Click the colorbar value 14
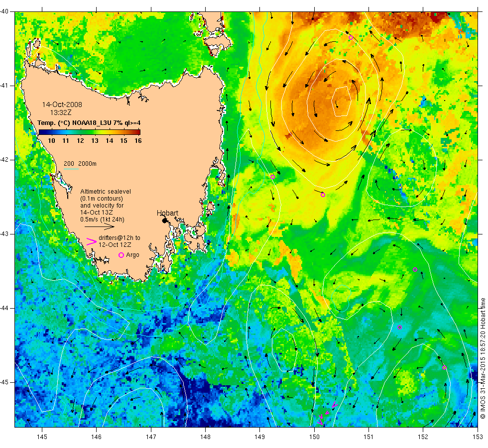 pos(109,140)
